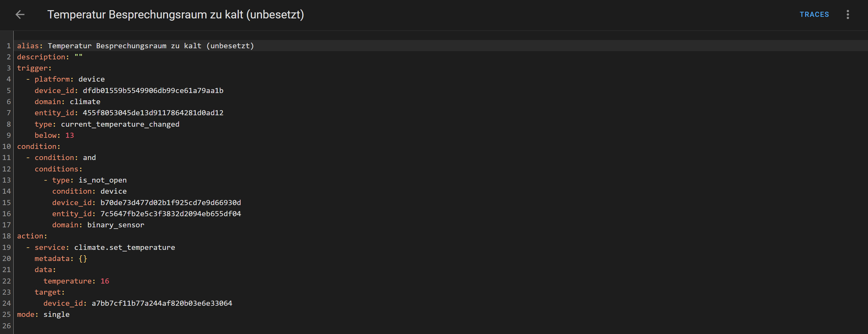Click the empty description value
The image size is (868, 334).
click(78, 57)
